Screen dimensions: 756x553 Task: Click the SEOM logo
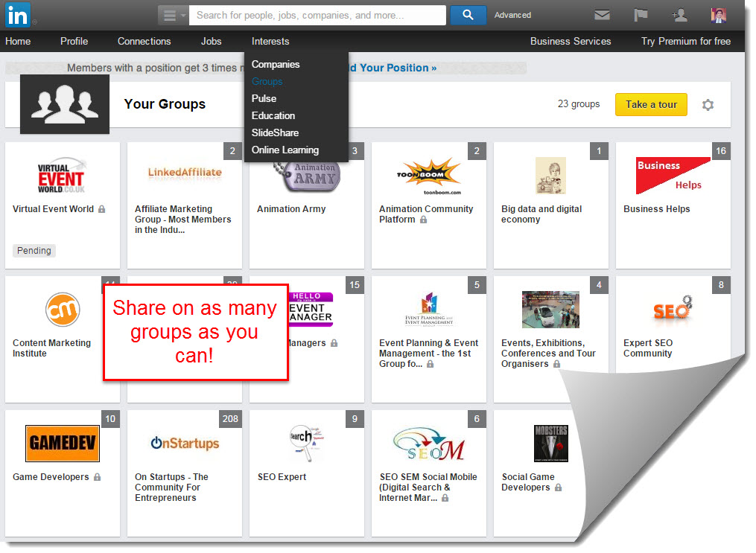pyautogui.click(x=428, y=444)
